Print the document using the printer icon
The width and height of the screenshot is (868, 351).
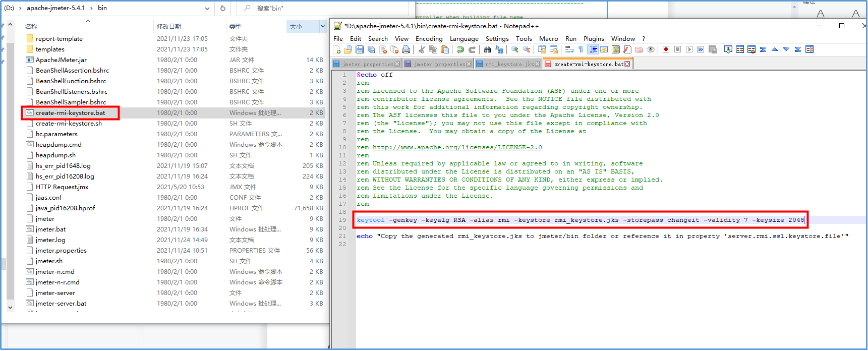click(406, 49)
